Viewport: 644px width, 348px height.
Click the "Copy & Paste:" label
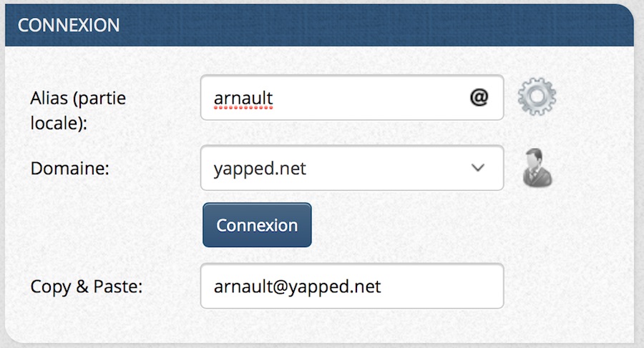pos(87,287)
